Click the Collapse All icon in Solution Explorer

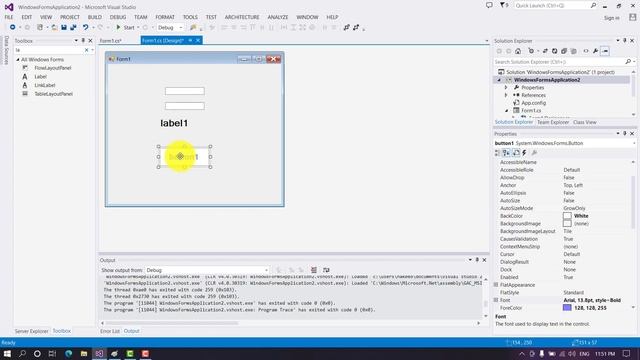pyautogui.click(x=564, y=51)
